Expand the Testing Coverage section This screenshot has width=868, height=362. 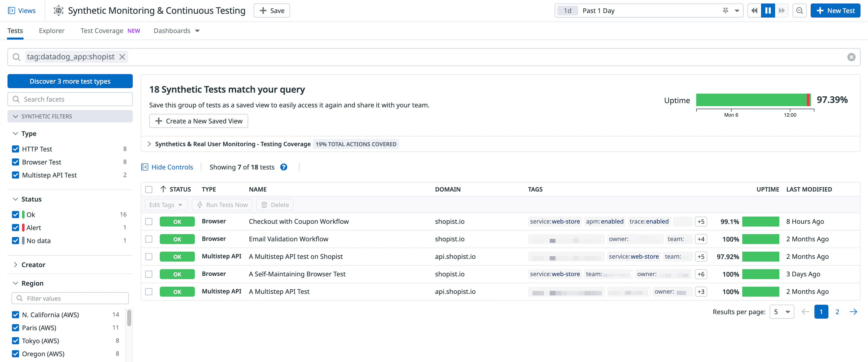point(149,144)
